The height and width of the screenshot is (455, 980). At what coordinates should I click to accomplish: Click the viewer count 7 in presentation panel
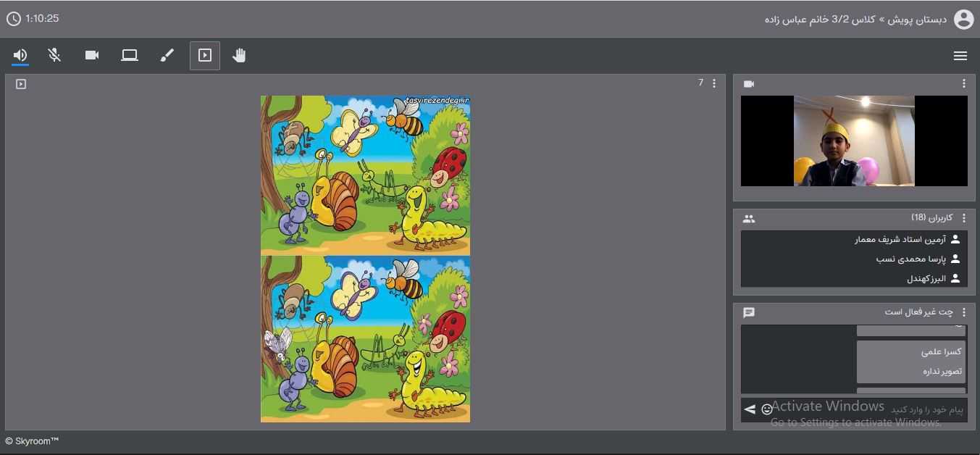tap(700, 83)
